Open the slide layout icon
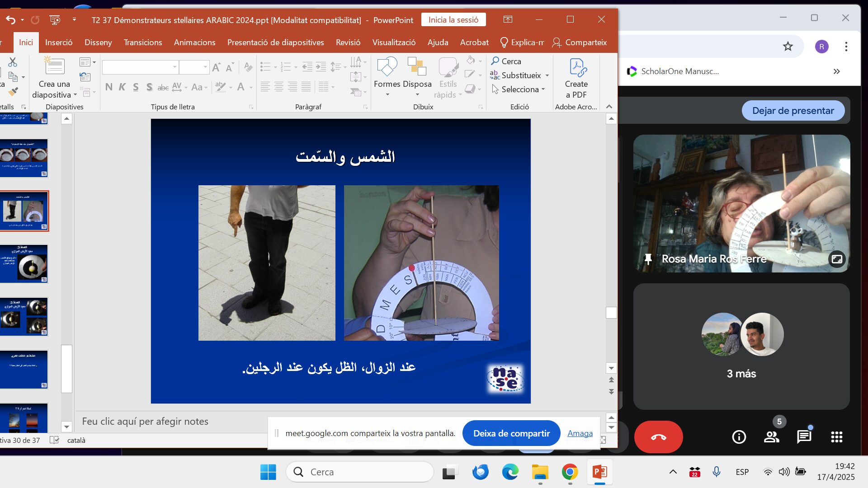 (85, 62)
